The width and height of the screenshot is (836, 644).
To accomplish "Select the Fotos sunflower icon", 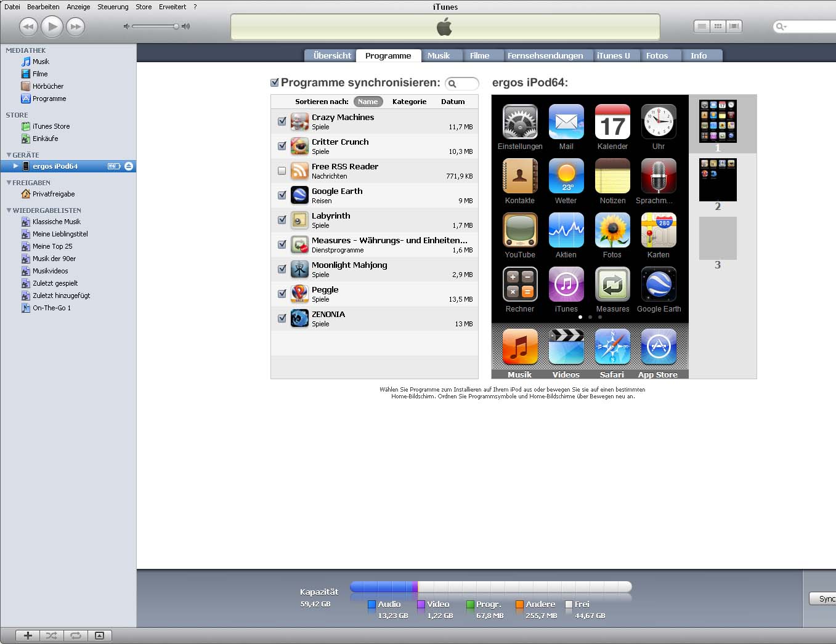I will pyautogui.click(x=612, y=230).
